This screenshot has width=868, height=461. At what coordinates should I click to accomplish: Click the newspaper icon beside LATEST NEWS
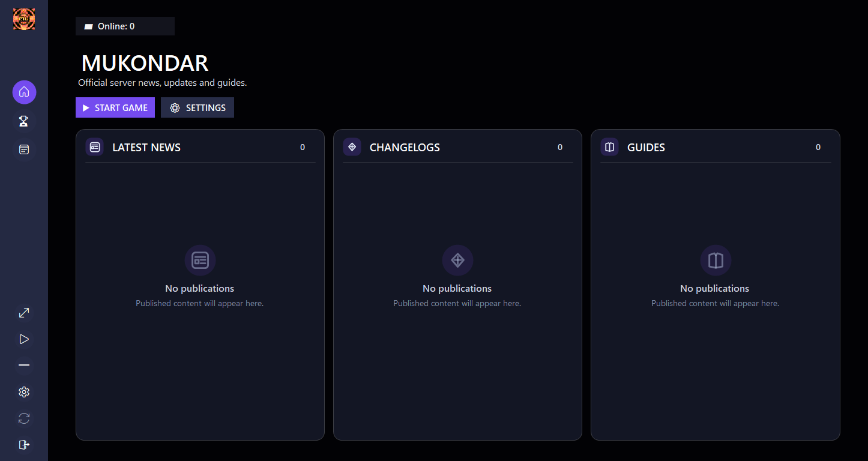coord(95,147)
